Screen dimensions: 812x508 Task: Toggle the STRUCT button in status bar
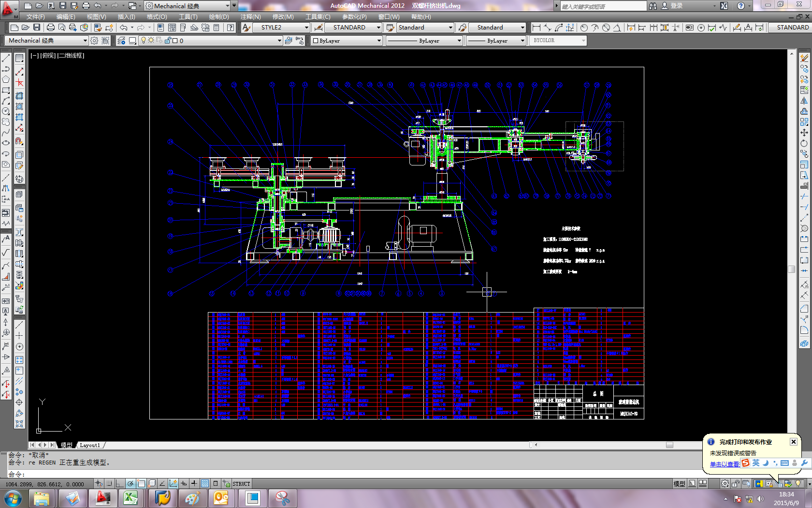tap(241, 484)
